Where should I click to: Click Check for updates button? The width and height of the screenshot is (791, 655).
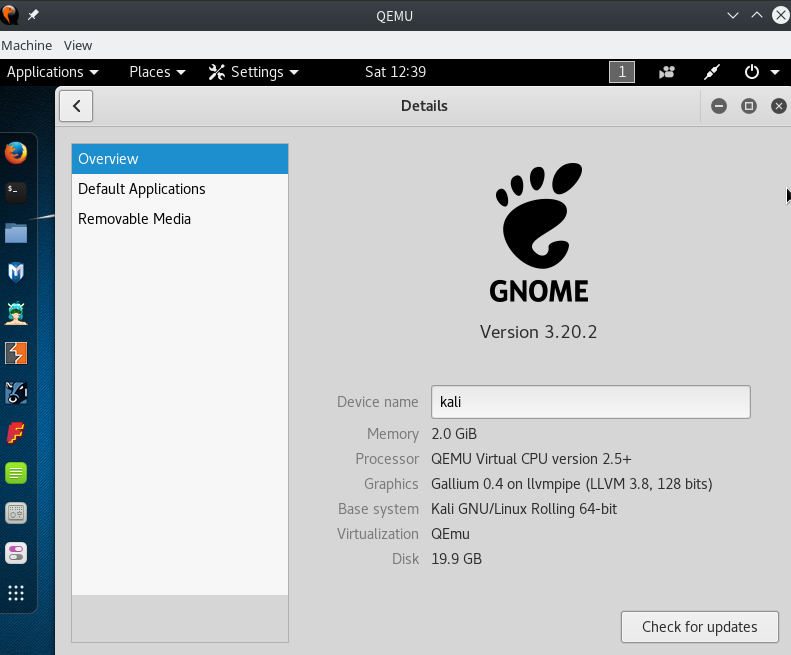tap(699, 627)
